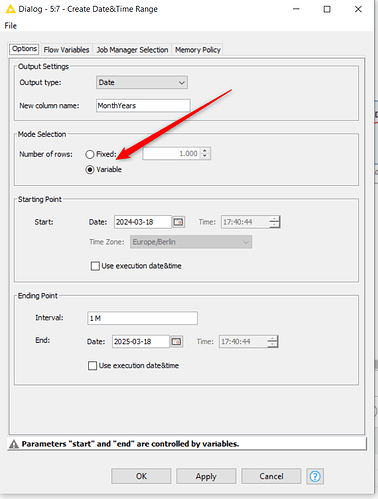Viewport: 378px width, 499px height.
Task: Increment the End time spinner
Action: pos(272,338)
